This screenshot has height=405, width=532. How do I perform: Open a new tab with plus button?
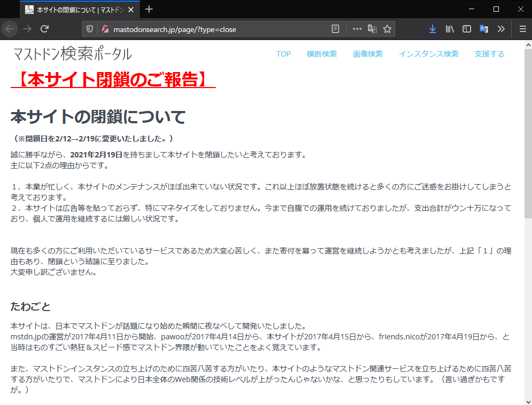pyautogui.click(x=149, y=10)
